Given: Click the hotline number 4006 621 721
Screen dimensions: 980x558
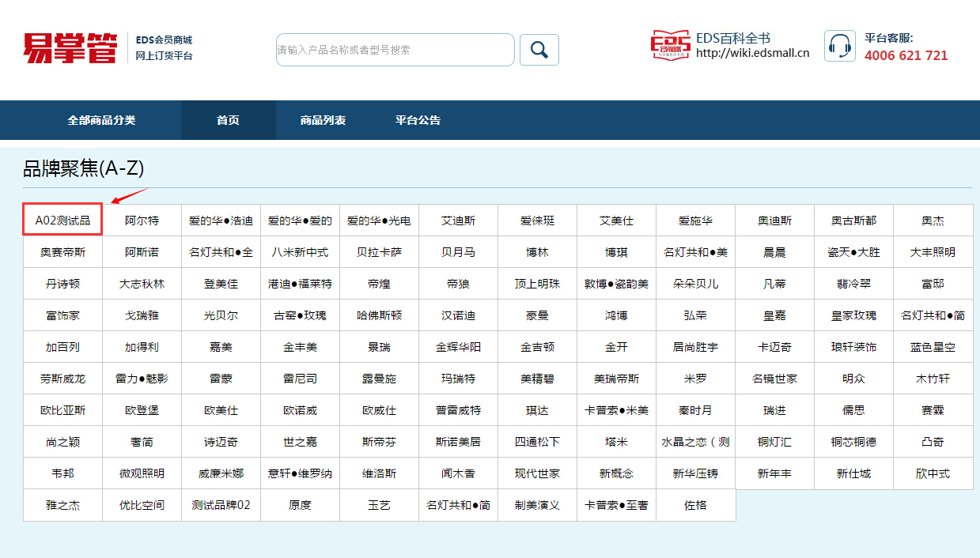Looking at the screenshot, I should coord(906,55).
